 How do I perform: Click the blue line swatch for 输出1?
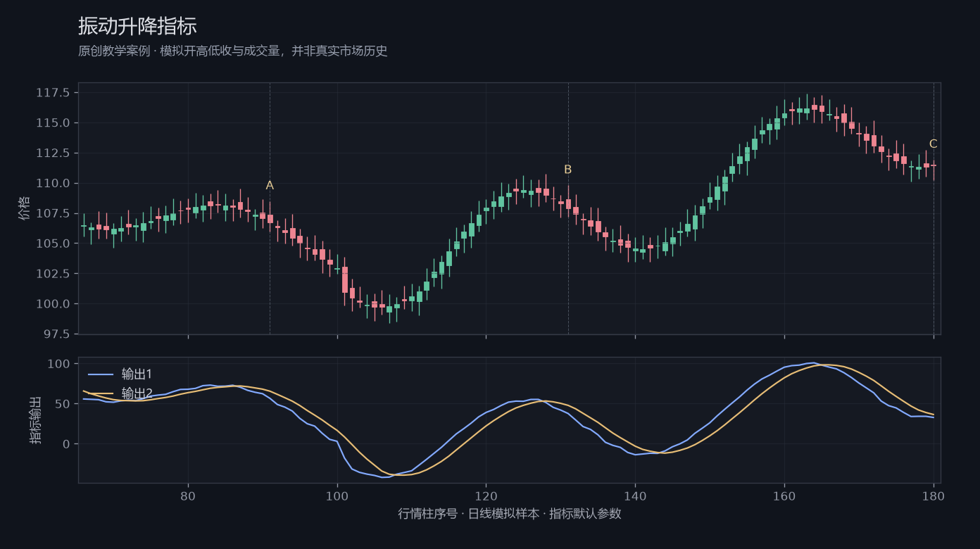click(x=101, y=374)
